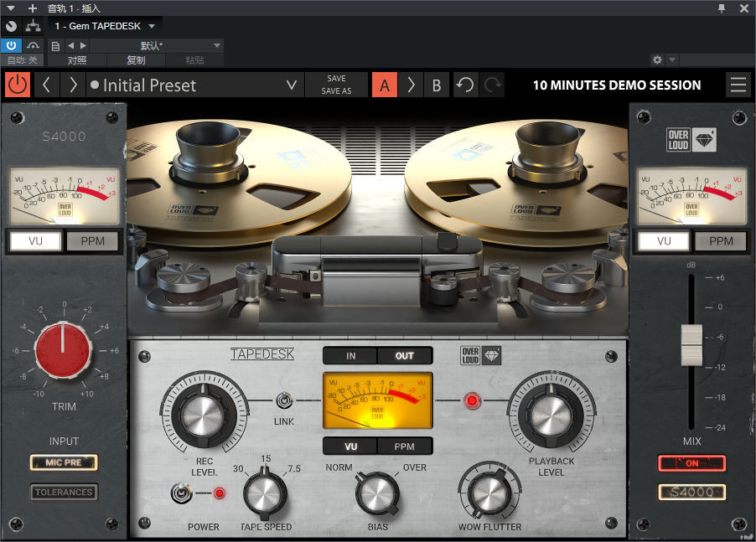Click the red TRIM knob
The height and width of the screenshot is (542, 756).
(x=63, y=350)
